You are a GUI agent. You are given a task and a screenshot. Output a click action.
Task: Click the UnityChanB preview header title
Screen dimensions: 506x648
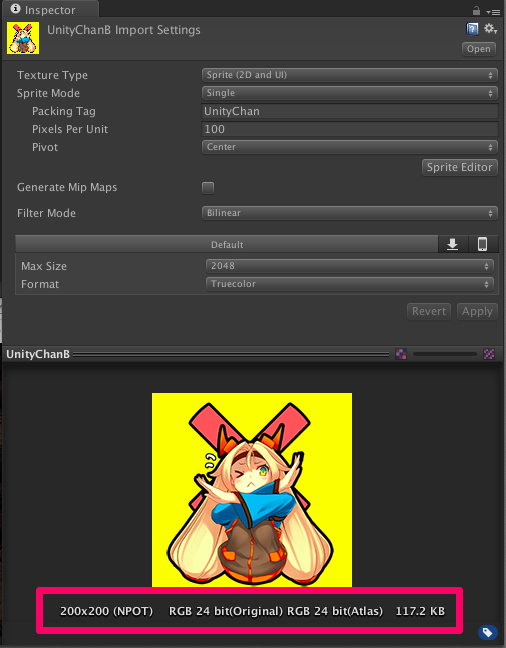38,354
